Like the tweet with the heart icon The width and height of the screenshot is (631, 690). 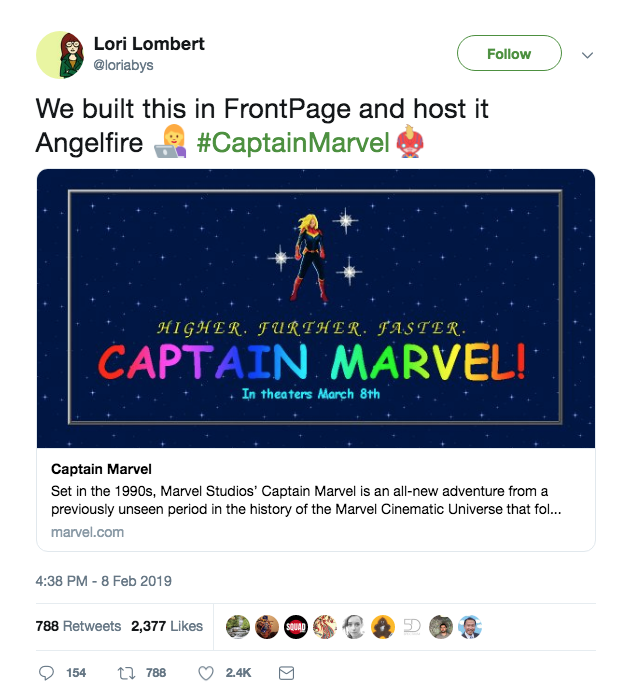206,673
